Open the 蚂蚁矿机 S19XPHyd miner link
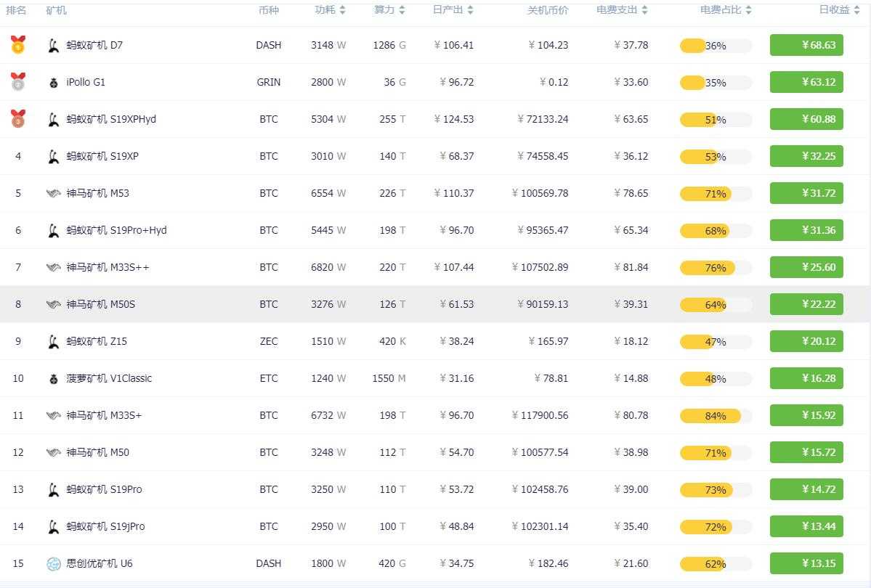 (111, 119)
